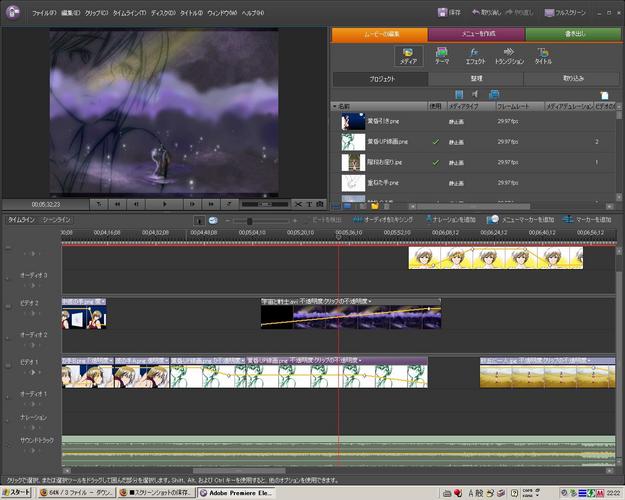Viewport: 625px width, 500px height.
Task: Open the dropdown on the 宇宙と戦士.avi clip label
Action: [x=370, y=301]
